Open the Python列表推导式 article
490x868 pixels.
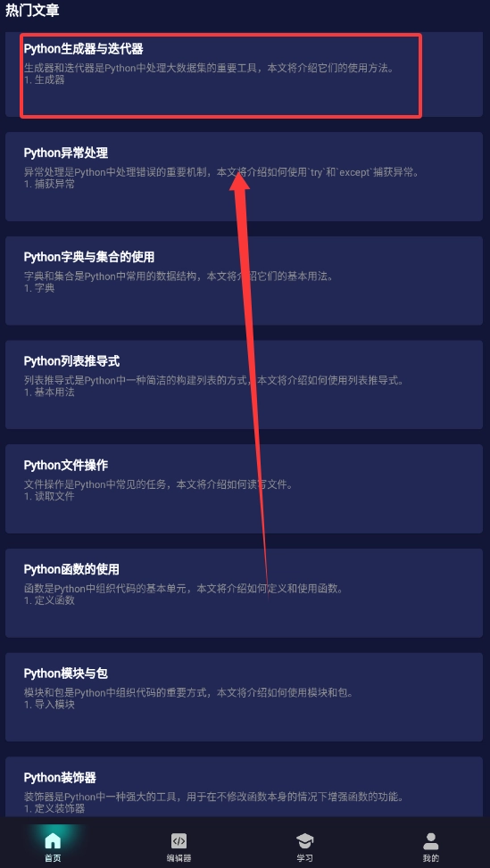[244, 384]
